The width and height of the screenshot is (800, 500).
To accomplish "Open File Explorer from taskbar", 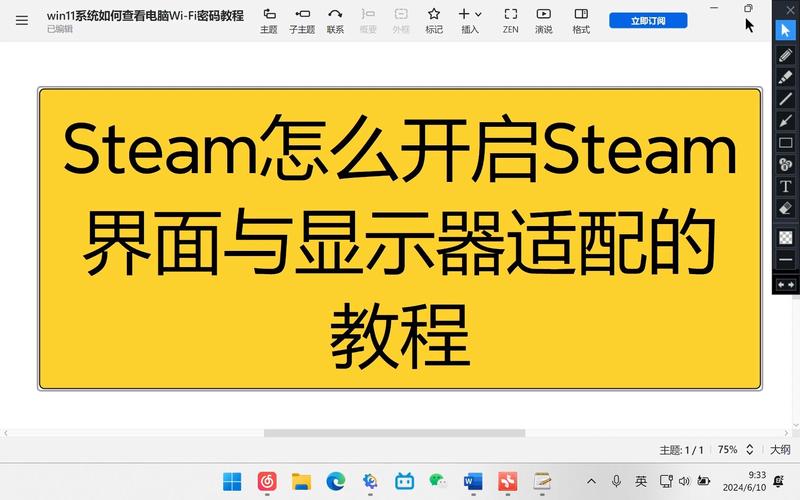I will 301,481.
